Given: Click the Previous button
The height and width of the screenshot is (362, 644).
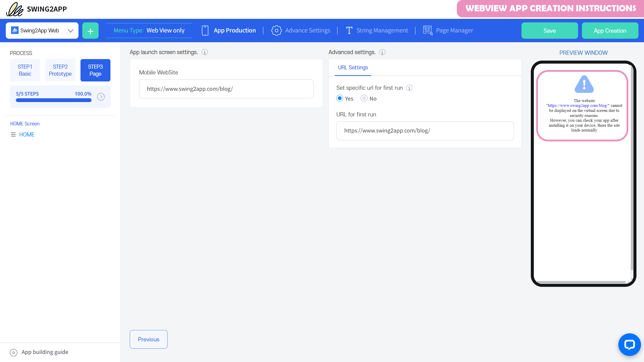Looking at the screenshot, I should click(x=149, y=339).
